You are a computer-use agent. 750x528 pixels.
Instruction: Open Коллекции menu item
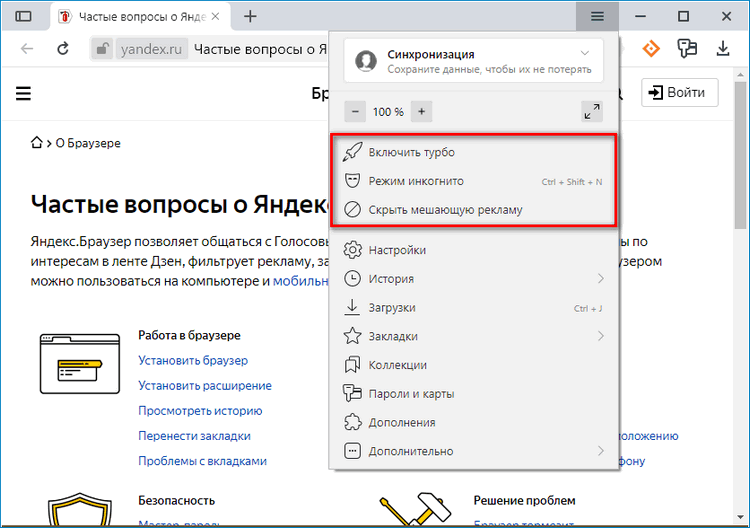pyautogui.click(x=474, y=365)
